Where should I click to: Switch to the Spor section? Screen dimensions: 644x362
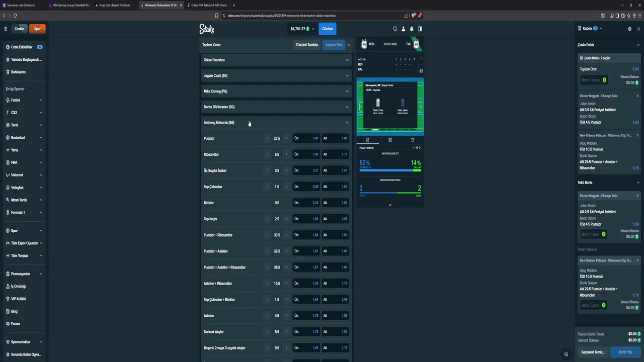(x=37, y=29)
